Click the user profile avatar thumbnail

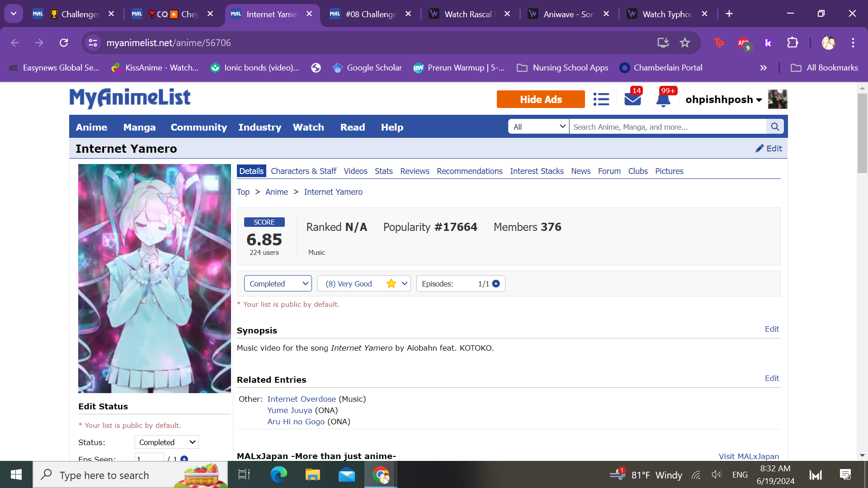point(778,99)
